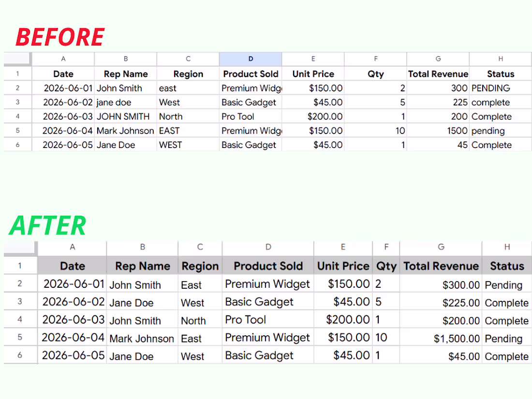Click truncated 'Premium Widg' in BEFORE row 5

[x=251, y=131]
